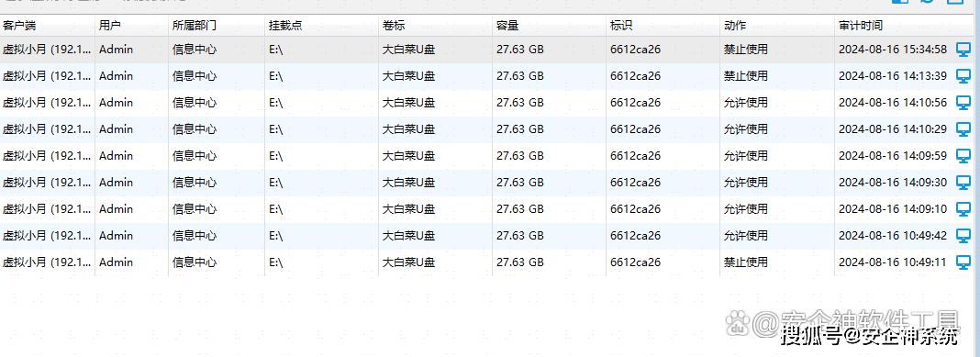Select the 禁止使用 row dated 10:49:11

(487, 262)
